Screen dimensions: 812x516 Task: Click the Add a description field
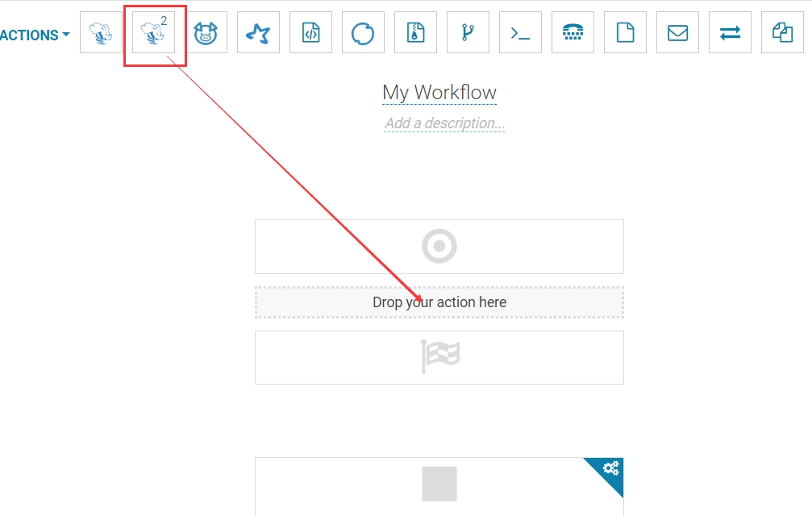[444, 123]
